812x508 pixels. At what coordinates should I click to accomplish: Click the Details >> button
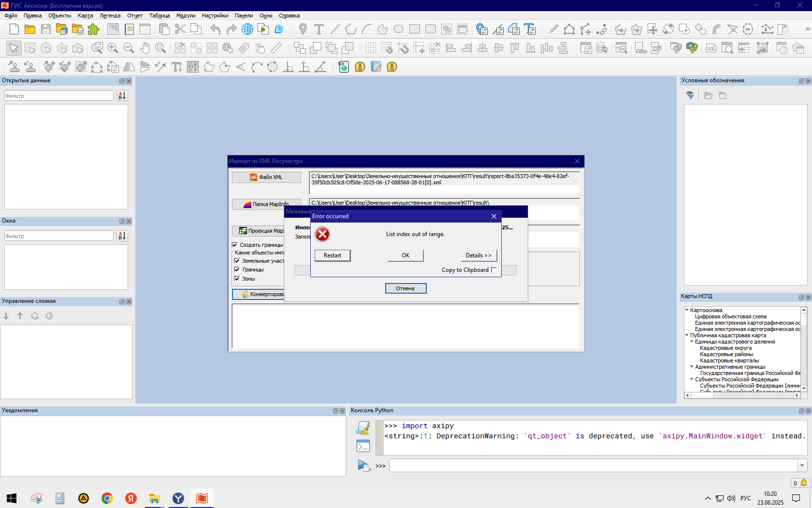pos(478,255)
